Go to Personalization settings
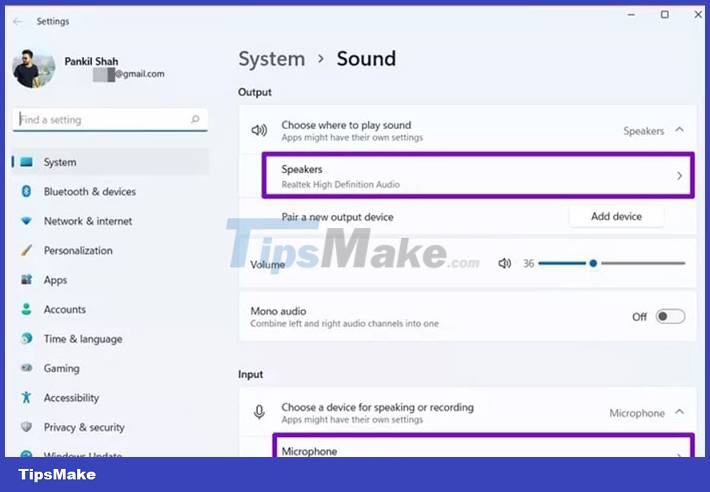The width and height of the screenshot is (710, 492). pos(78,250)
